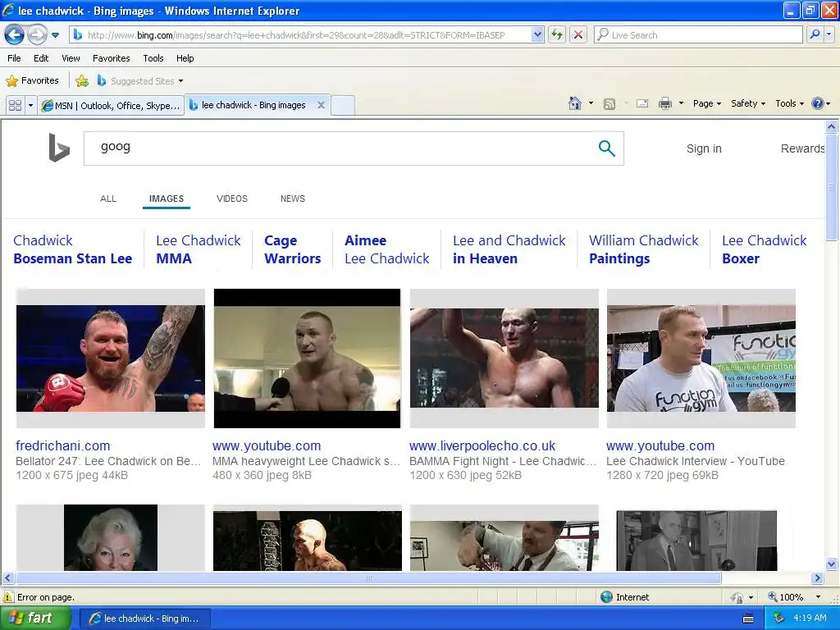840x630 pixels.
Task: Click Cage Warriors suggestion
Action: pos(293,249)
